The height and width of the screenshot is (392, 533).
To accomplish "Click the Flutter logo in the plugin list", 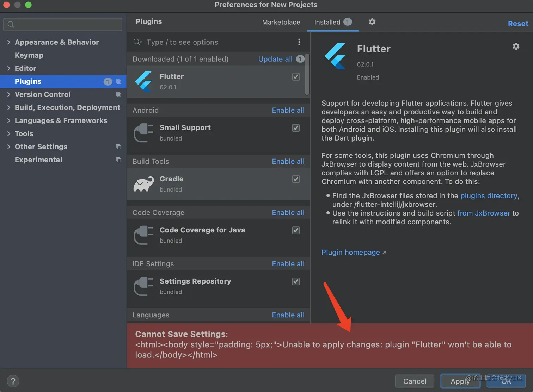I will click(143, 81).
